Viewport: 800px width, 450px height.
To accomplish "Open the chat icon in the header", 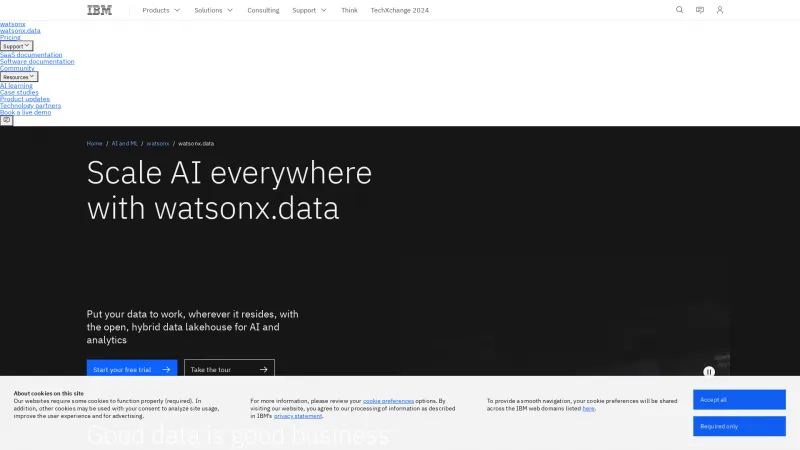I will click(x=699, y=10).
